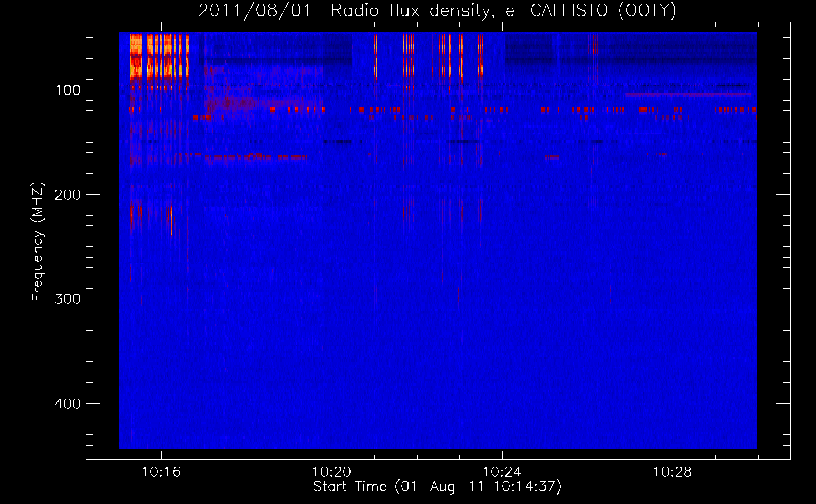The height and width of the screenshot is (504, 816).
Task: Click the 300 frequency tick label
Action: [68, 299]
